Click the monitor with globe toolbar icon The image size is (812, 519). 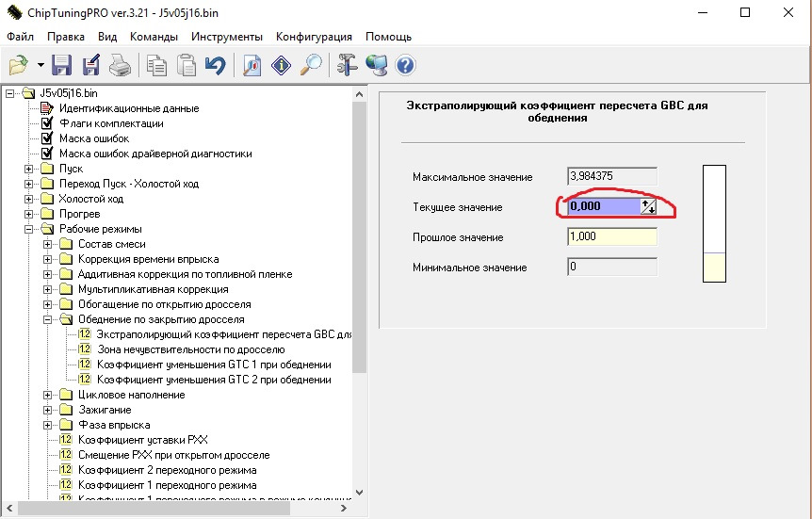click(376, 65)
